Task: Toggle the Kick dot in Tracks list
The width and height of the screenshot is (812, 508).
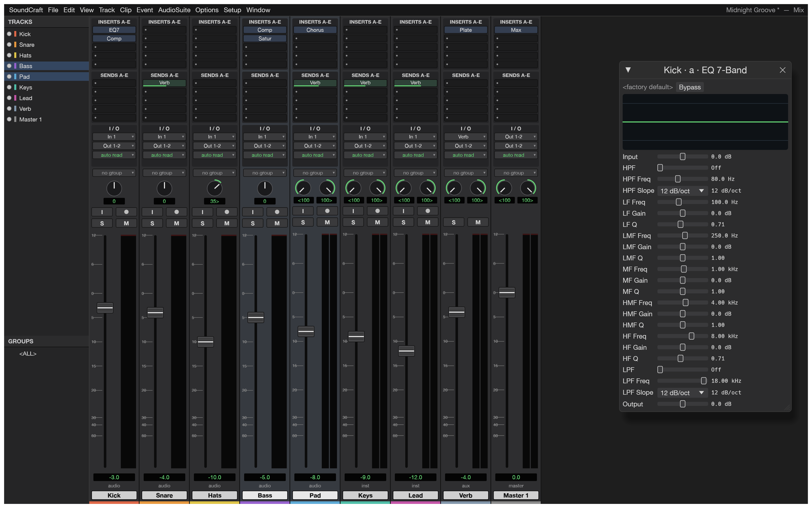Action: click(x=9, y=34)
